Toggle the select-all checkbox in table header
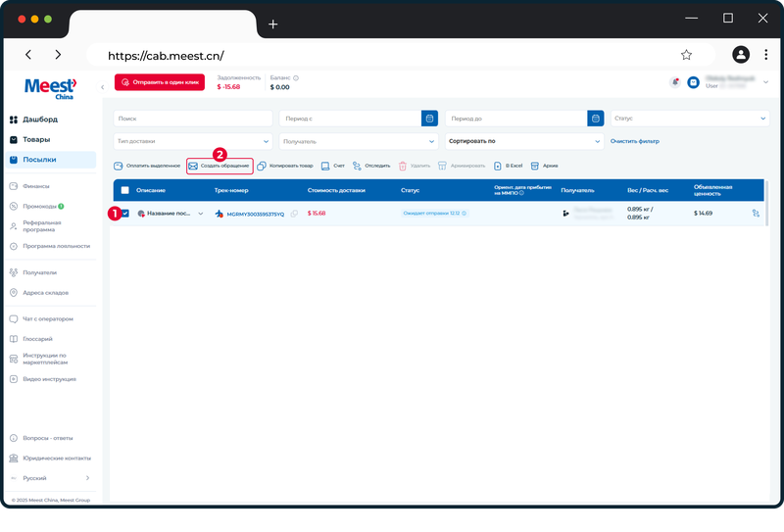Viewport: 784px width, 532px height. 125,190
